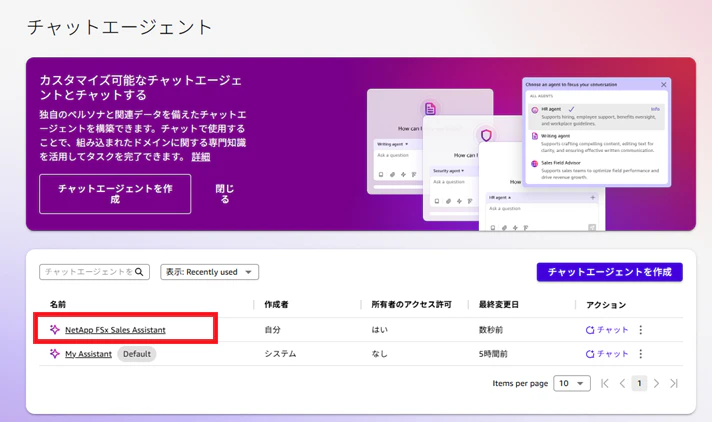Click the magnifier search icon
This screenshot has height=422, width=712.
[139, 272]
